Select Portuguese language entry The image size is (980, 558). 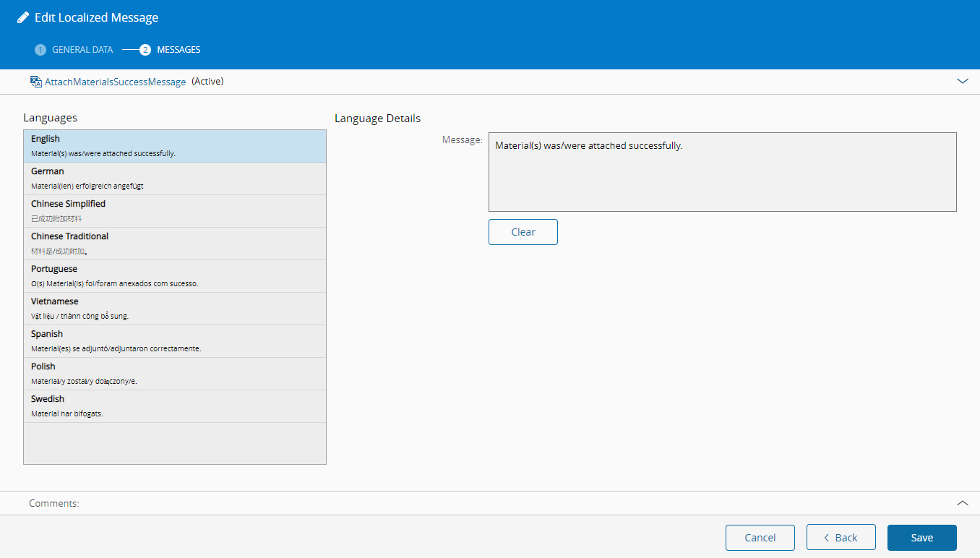click(x=175, y=275)
